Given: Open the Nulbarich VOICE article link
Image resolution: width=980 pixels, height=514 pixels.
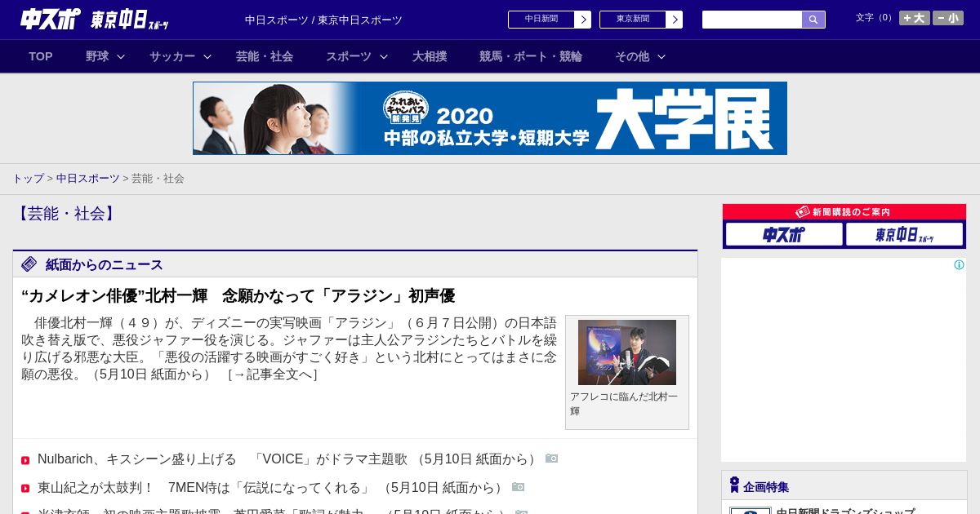Looking at the screenshot, I should [288, 459].
